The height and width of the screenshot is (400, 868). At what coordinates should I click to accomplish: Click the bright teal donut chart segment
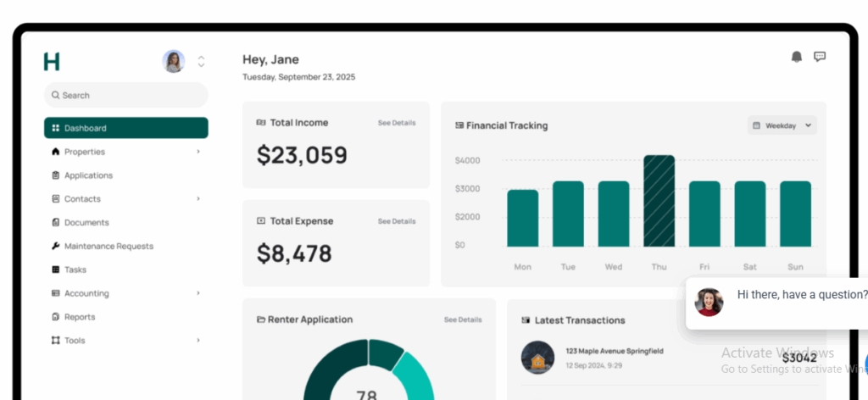click(416, 377)
